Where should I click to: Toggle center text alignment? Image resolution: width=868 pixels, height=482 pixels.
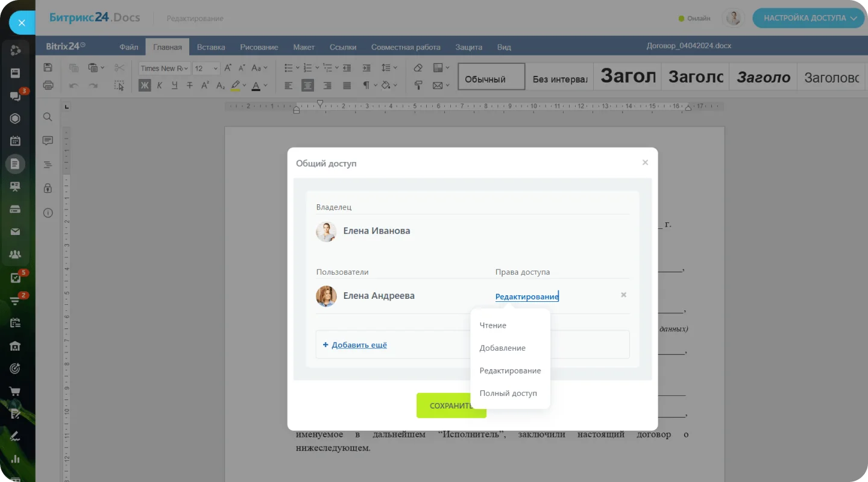[307, 86]
